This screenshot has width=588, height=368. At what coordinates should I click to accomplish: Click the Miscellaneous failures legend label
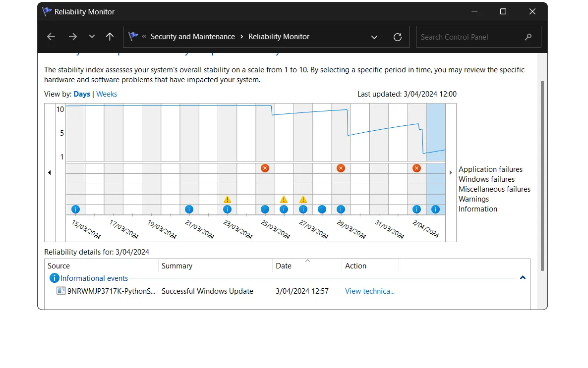pos(494,189)
